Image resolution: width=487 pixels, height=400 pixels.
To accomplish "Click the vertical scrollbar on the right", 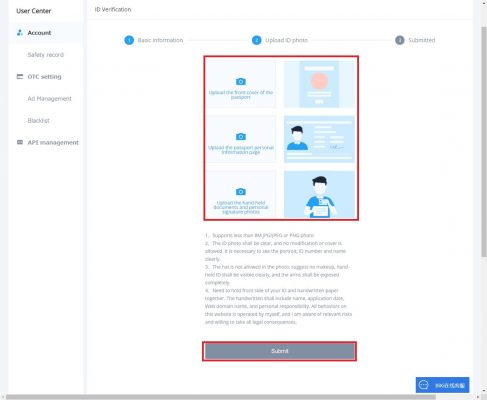I will 484,142.
